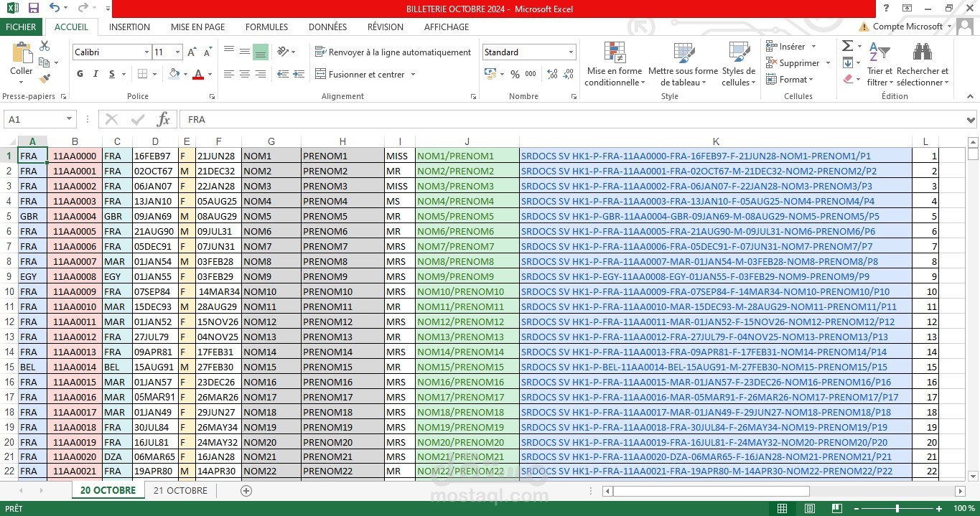Decrease indent
980x516 pixels.
click(283, 74)
